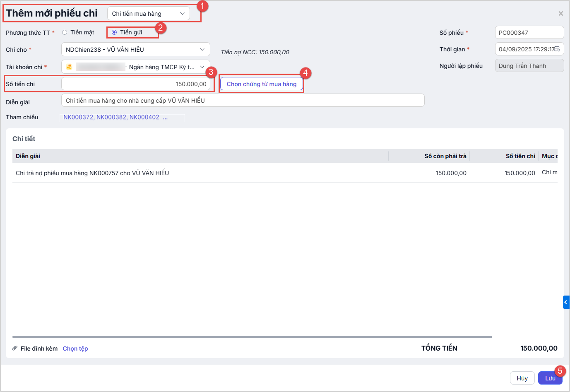
Task: Open the NK000402 reference link
Action: 144,117
